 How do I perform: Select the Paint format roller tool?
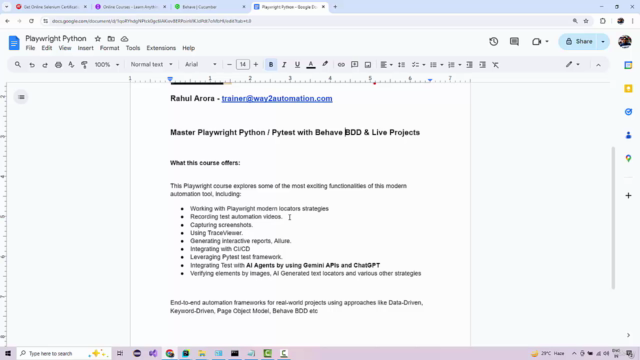coord(84,64)
